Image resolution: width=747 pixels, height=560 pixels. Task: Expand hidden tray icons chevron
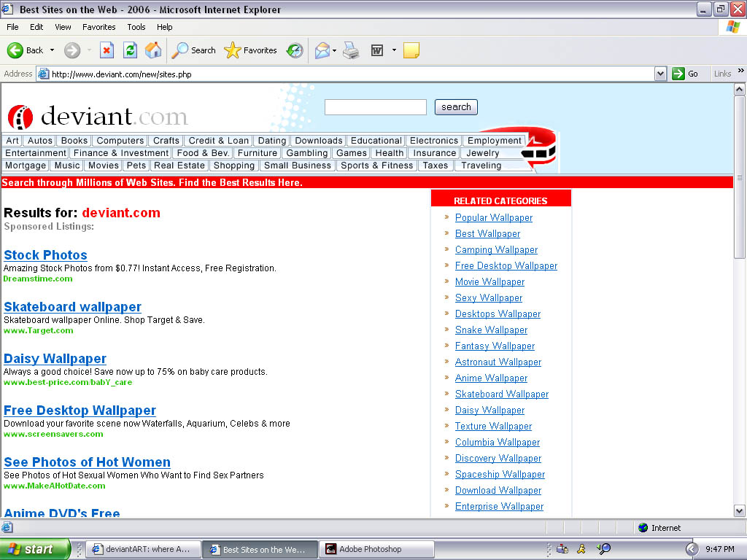click(692, 549)
